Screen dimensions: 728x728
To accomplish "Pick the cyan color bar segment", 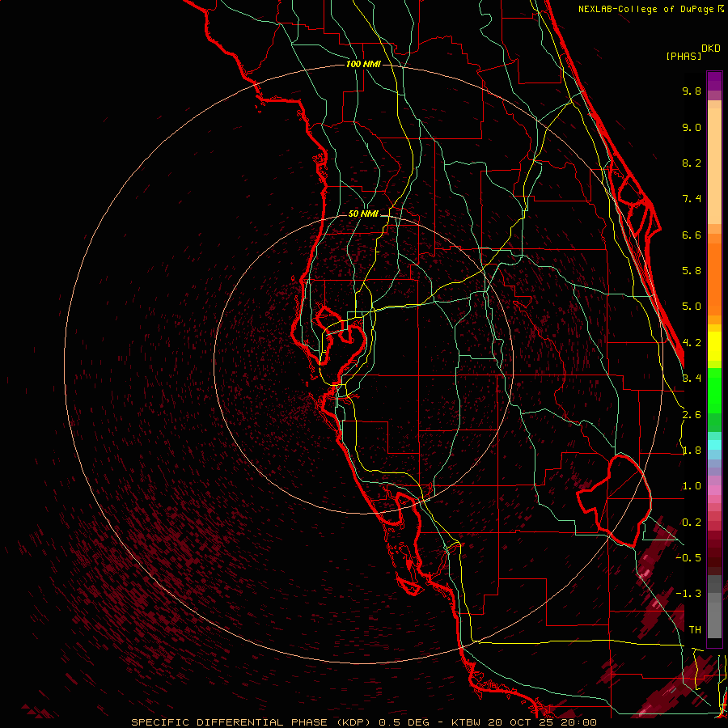I will (714, 444).
